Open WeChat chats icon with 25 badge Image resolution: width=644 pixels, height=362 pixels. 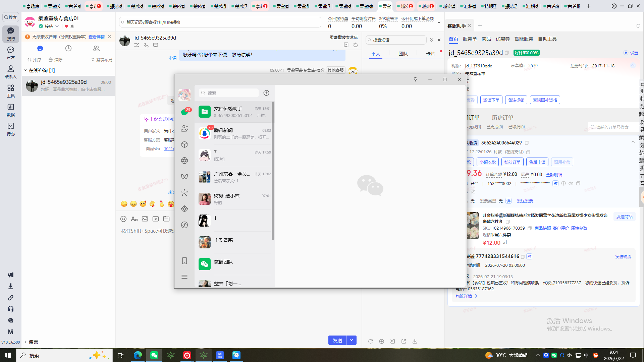coord(184,112)
